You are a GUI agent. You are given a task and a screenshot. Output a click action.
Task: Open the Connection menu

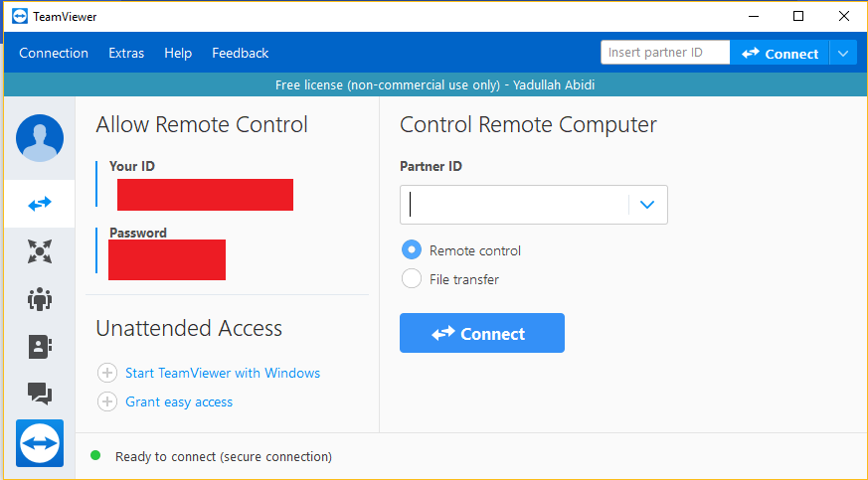tap(54, 53)
